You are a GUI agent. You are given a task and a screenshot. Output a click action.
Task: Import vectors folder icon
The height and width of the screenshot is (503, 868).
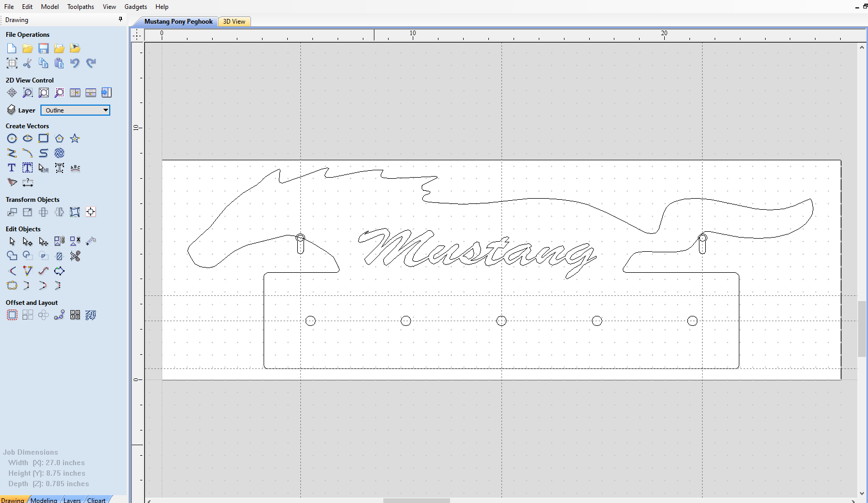[x=59, y=48]
